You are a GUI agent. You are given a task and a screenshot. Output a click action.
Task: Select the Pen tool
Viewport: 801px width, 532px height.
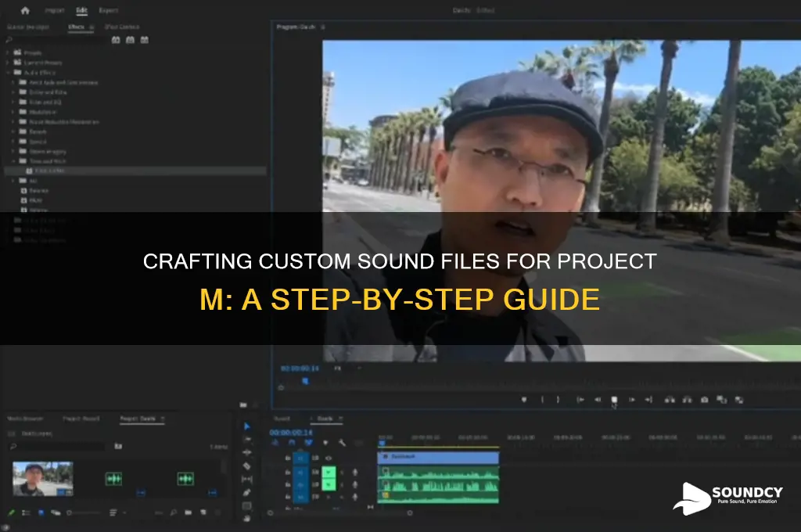246,493
